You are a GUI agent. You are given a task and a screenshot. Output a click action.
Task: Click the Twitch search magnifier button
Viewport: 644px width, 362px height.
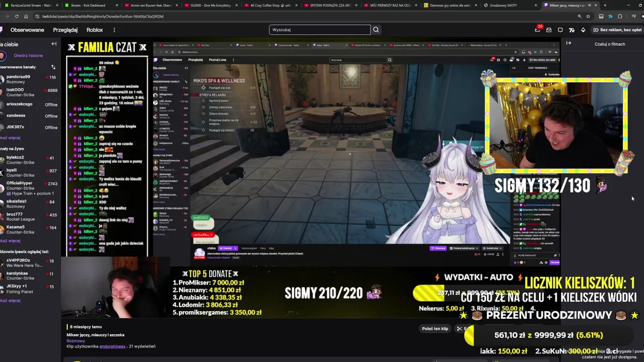(x=376, y=30)
